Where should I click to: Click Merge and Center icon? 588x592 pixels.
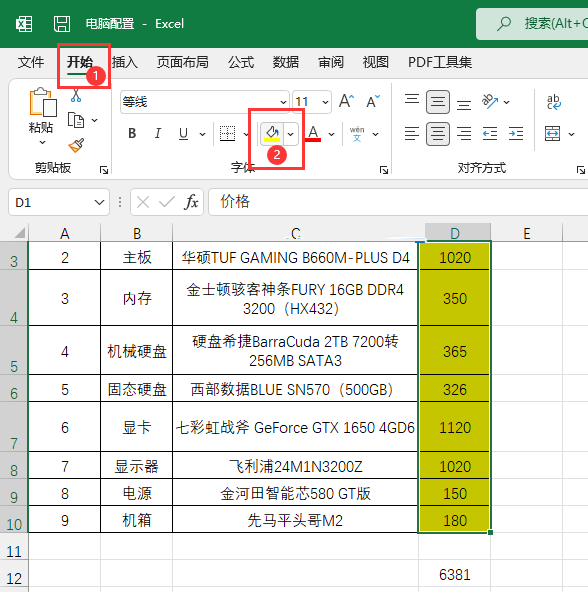(553, 134)
